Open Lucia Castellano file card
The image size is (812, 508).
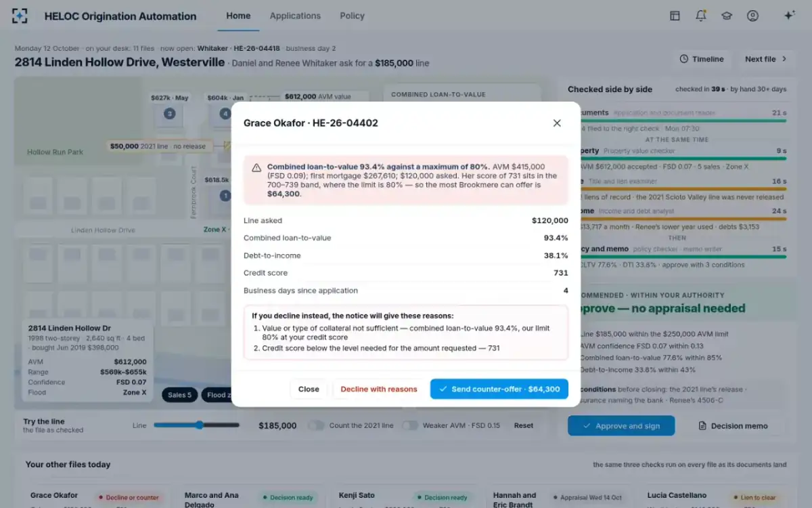[715, 496]
